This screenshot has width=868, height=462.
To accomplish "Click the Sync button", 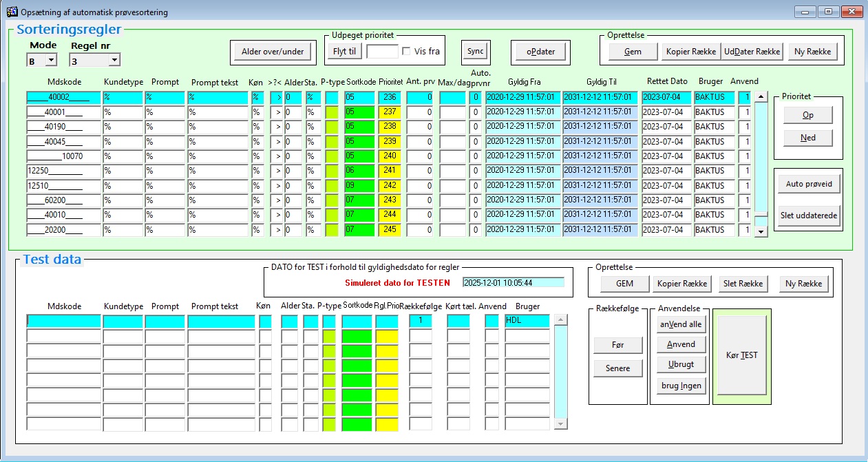I will point(475,52).
